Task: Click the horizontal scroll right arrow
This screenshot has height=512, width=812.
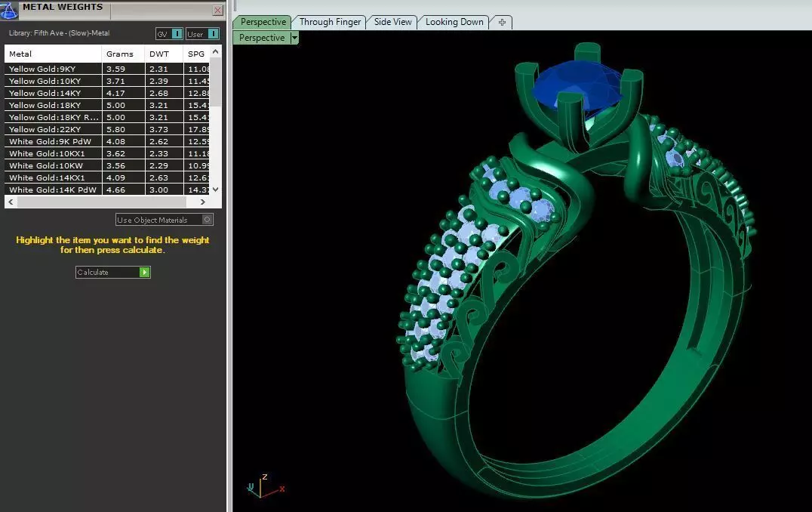Action: (202, 202)
